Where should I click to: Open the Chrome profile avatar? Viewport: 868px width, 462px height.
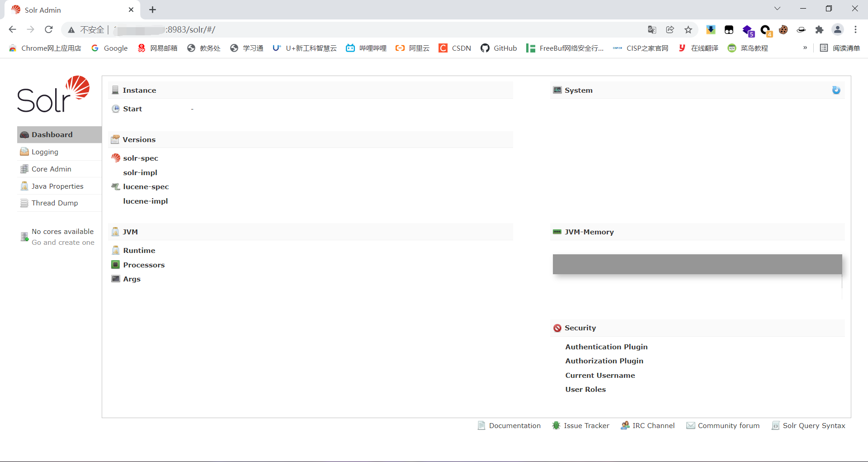point(838,30)
